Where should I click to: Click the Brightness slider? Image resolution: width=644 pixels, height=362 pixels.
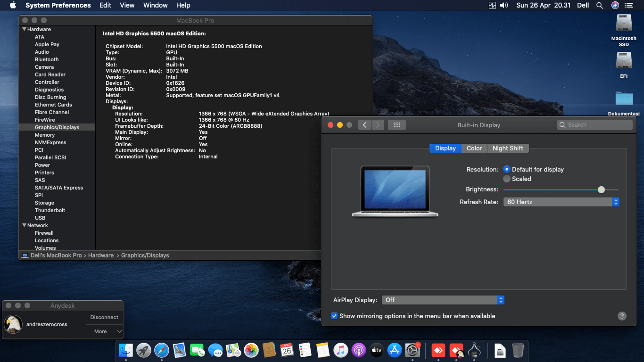[561, 189]
